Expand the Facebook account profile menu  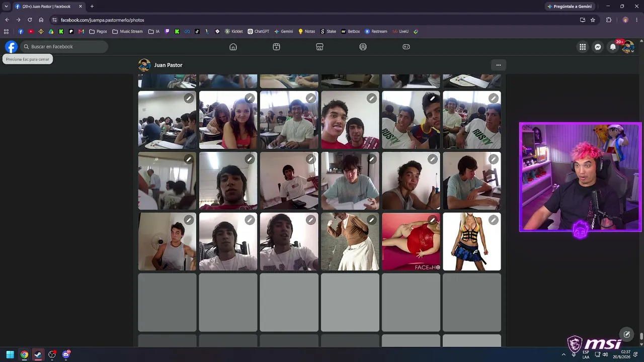(x=628, y=47)
